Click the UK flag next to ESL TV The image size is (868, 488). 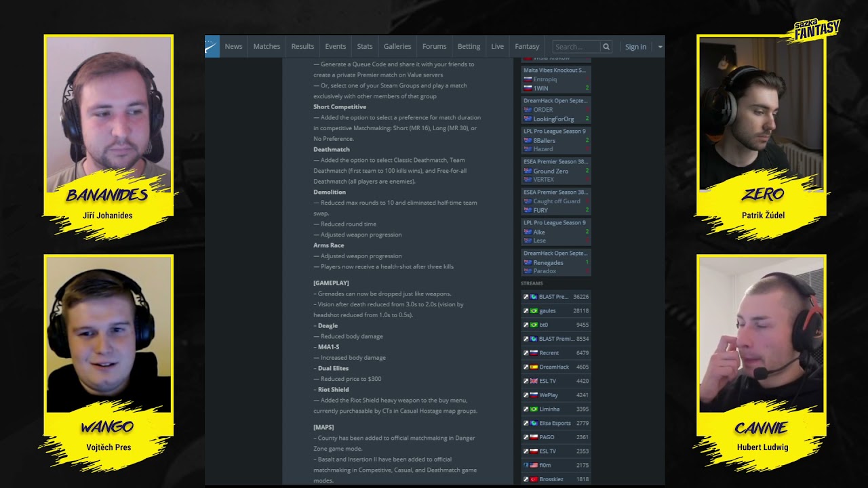(534, 381)
